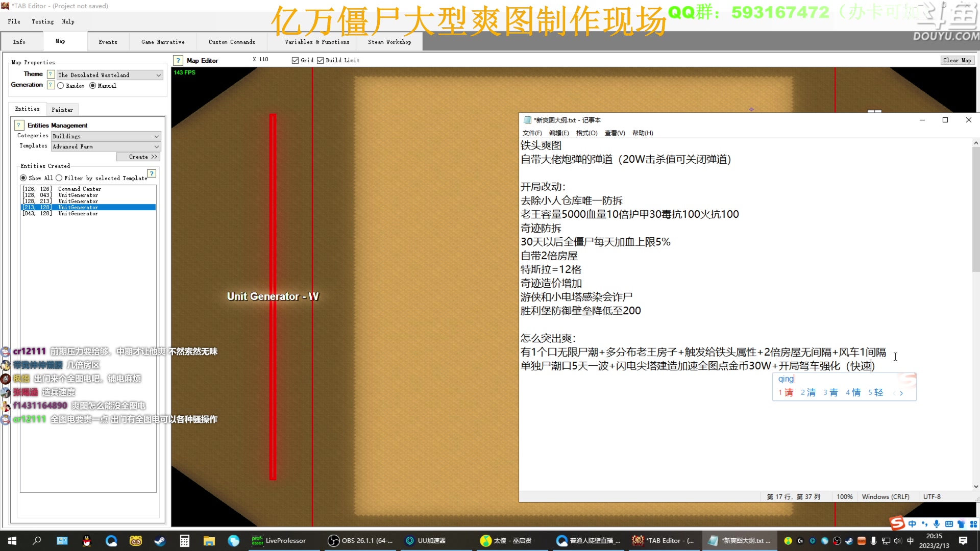Image resolution: width=980 pixels, height=551 pixels.
Task: Click the Clear Map button
Action: click(x=957, y=60)
